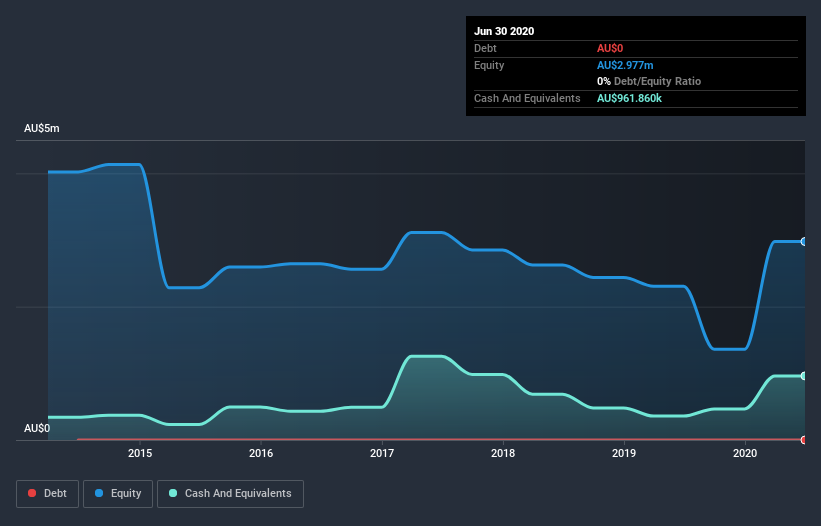Click the teal Cash legend dot

(x=173, y=493)
